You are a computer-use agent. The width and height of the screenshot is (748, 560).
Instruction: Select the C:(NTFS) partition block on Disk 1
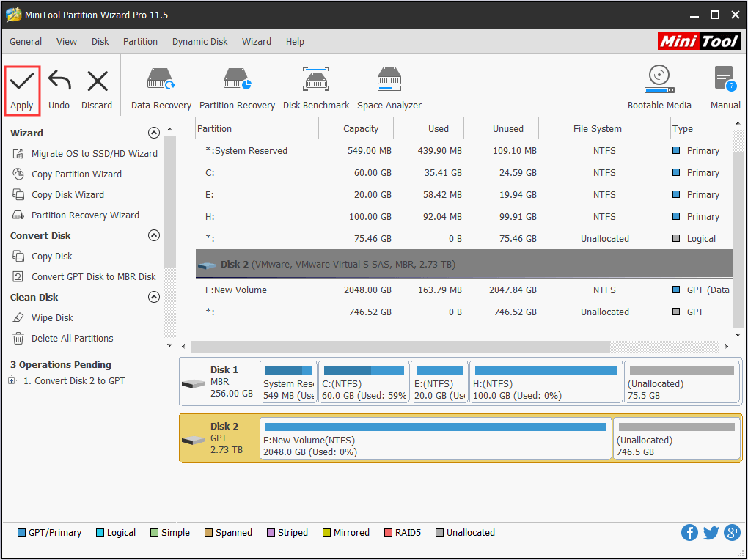pos(364,382)
